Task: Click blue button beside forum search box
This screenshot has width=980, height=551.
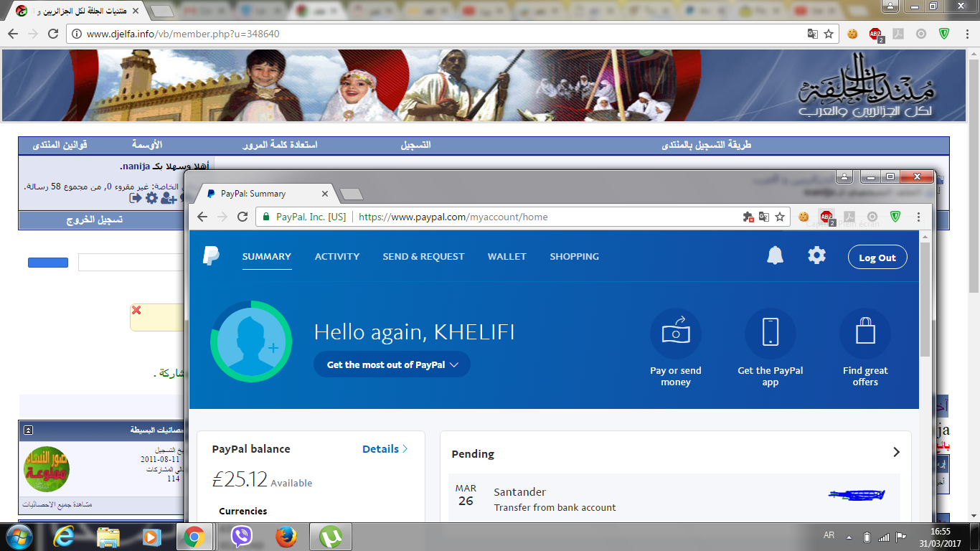Action: pos(48,263)
